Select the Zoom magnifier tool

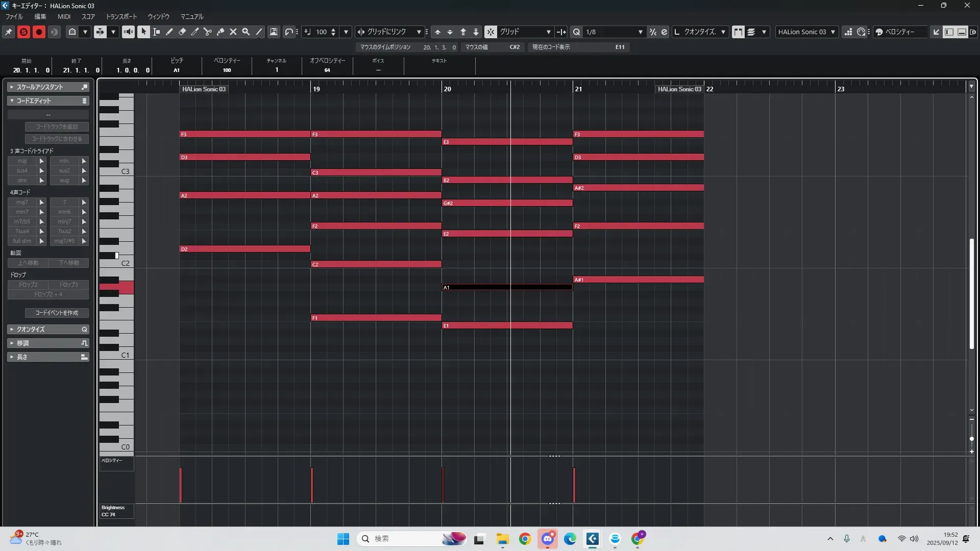coord(246,32)
